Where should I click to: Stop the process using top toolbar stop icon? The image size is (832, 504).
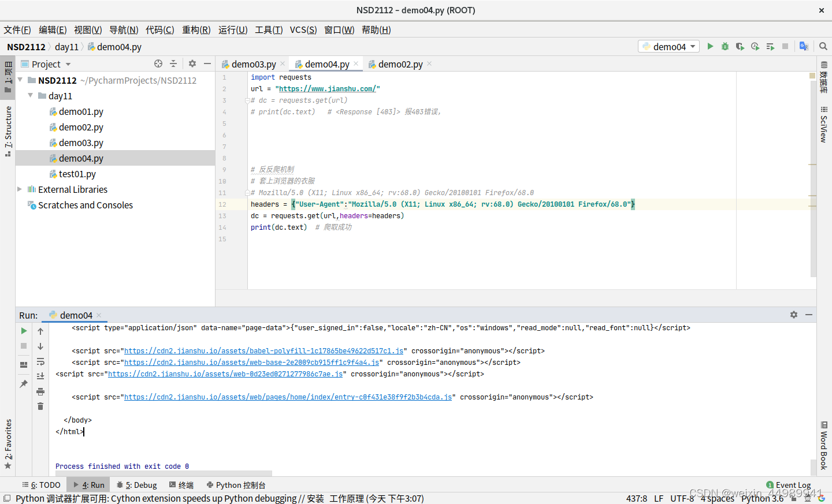(x=785, y=46)
